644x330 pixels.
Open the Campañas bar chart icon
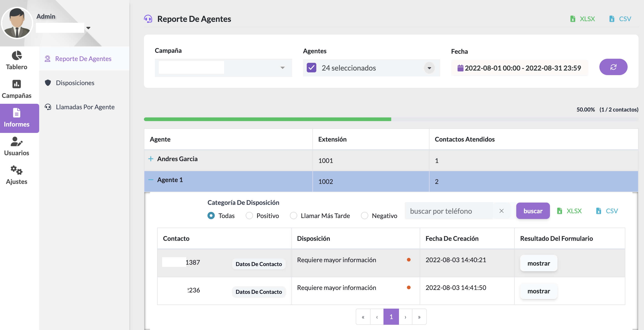(x=17, y=84)
